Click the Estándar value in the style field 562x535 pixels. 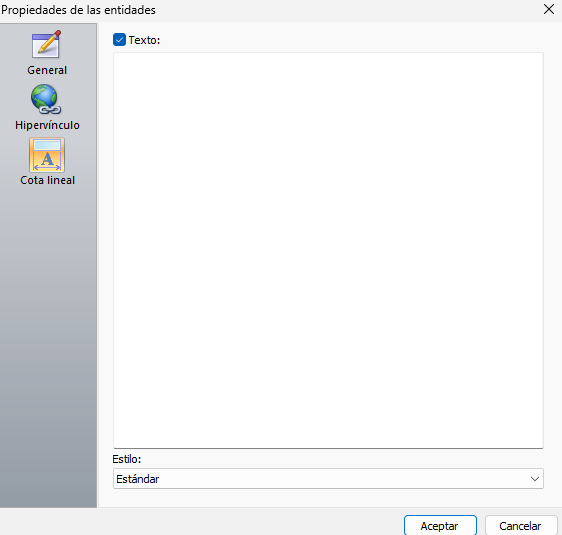point(138,479)
